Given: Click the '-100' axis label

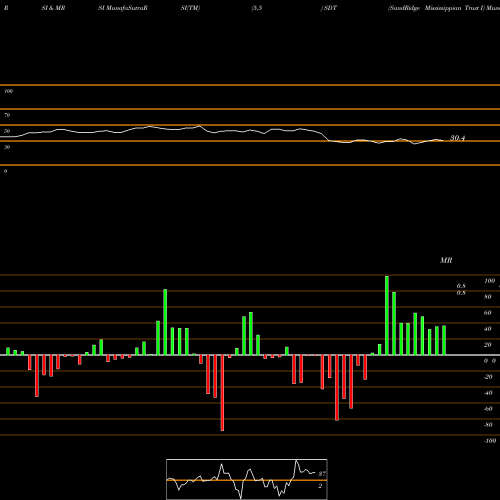Looking at the screenshot, I should (x=490, y=441).
